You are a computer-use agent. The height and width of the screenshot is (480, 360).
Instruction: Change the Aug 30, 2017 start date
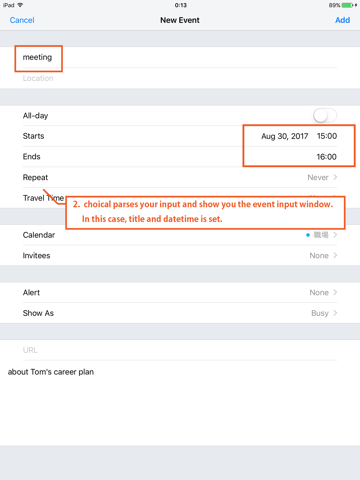[284, 136]
